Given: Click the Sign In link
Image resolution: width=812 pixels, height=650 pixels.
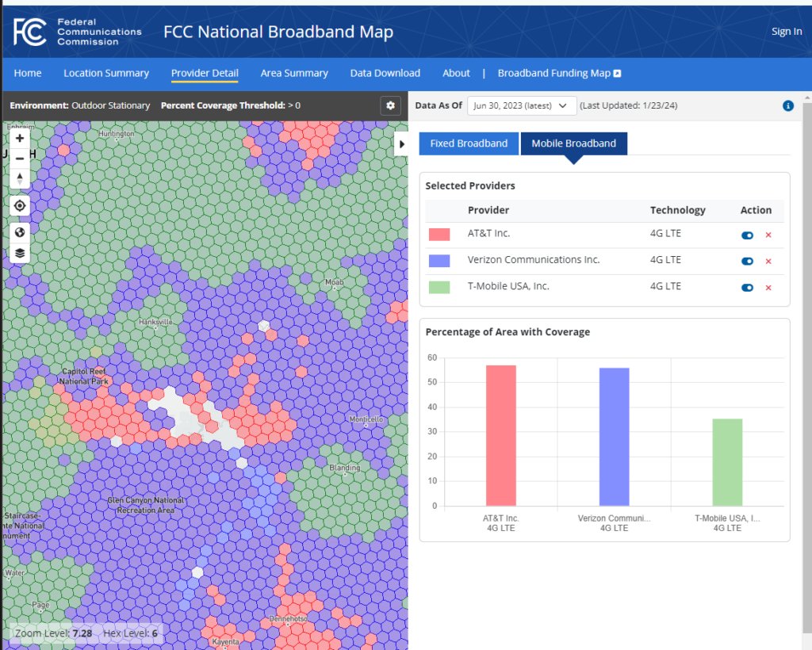Looking at the screenshot, I should click(x=787, y=32).
